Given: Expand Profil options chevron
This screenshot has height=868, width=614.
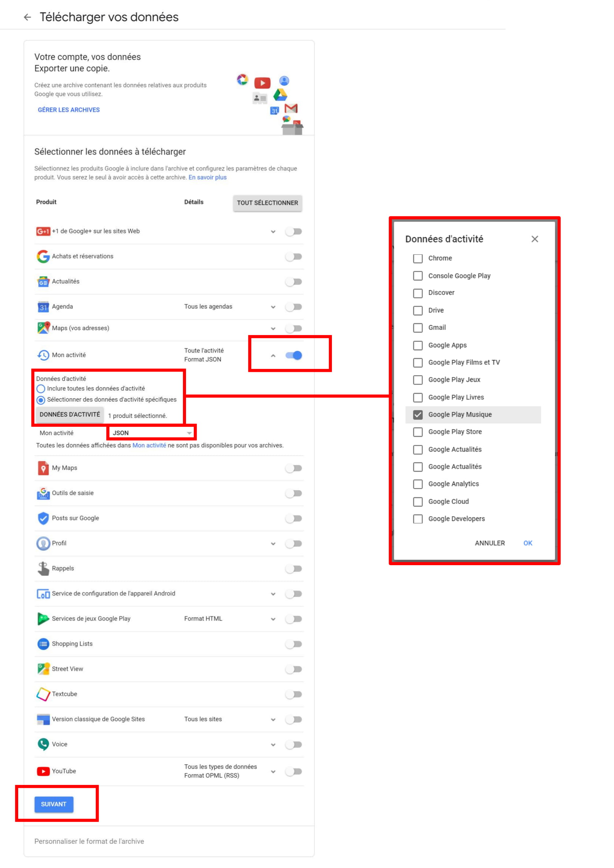Looking at the screenshot, I should point(273,544).
